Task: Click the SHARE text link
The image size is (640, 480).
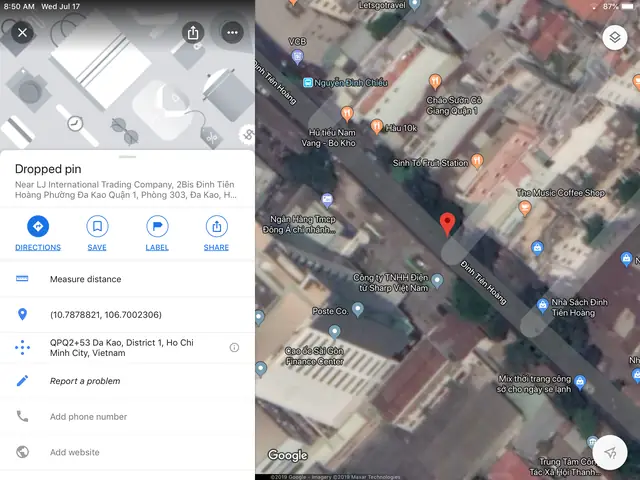Action: tap(216, 247)
